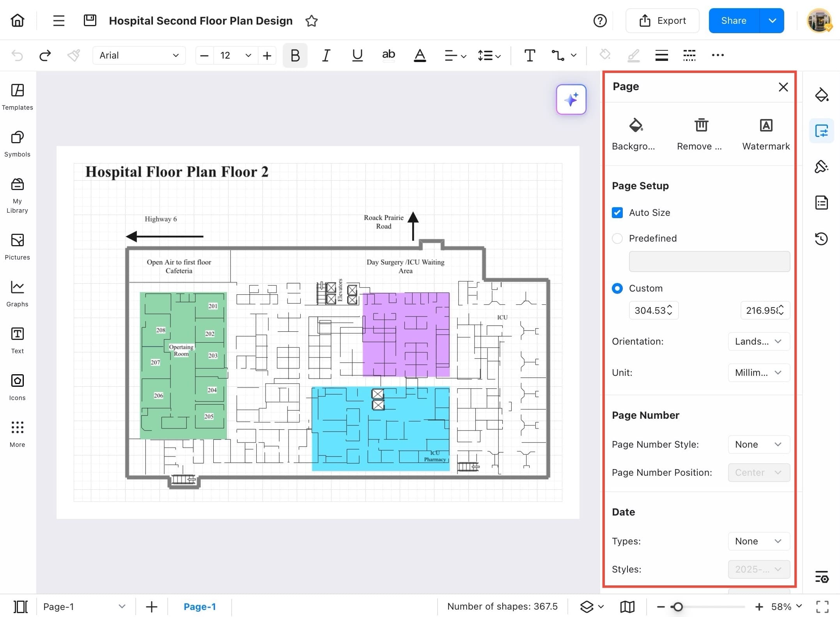840x617 pixels.
Task: Open version history from right sidebar
Action: point(822,239)
